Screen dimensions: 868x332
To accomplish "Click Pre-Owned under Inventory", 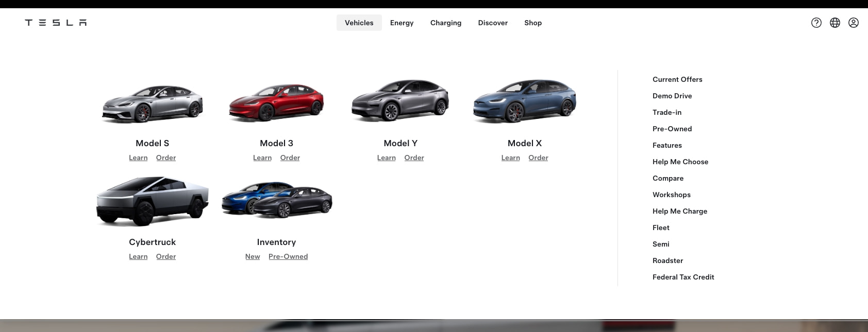I will coord(288,256).
